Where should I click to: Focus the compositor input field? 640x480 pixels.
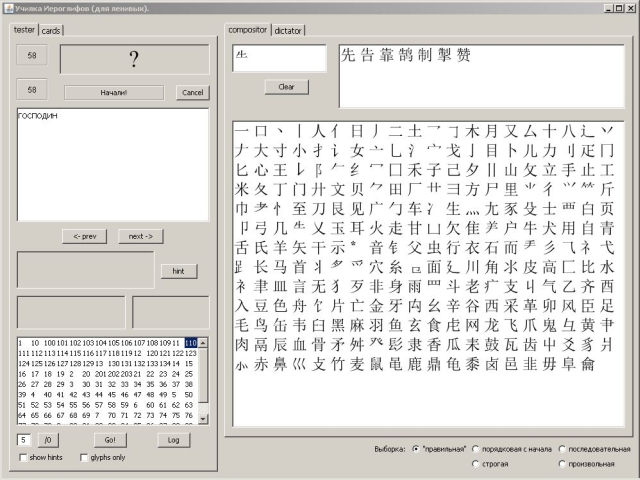(280, 58)
